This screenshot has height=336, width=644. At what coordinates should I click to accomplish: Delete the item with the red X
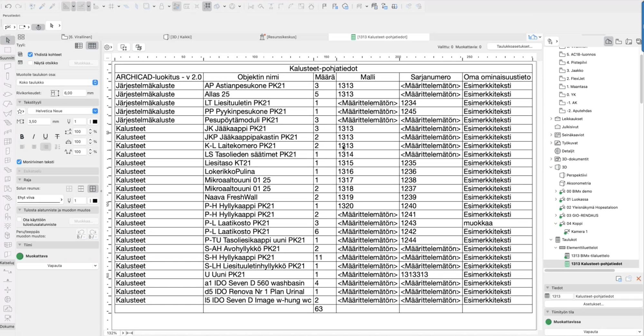point(639,279)
